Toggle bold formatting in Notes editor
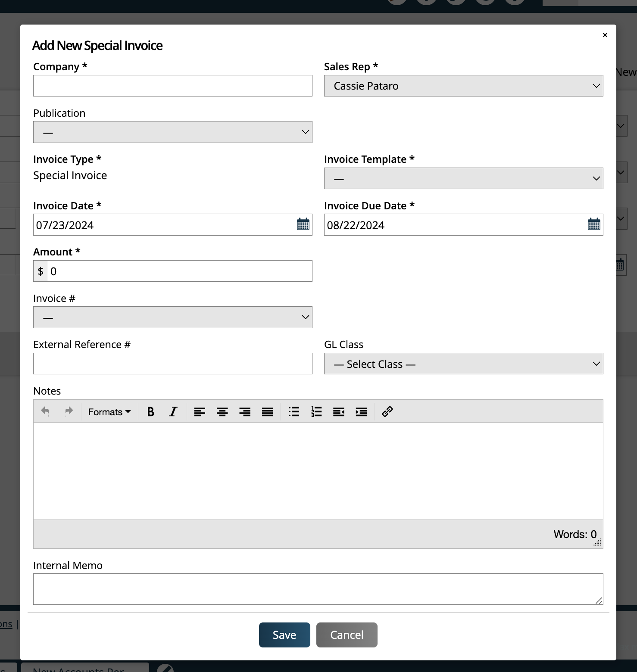The image size is (637, 672). point(150,411)
